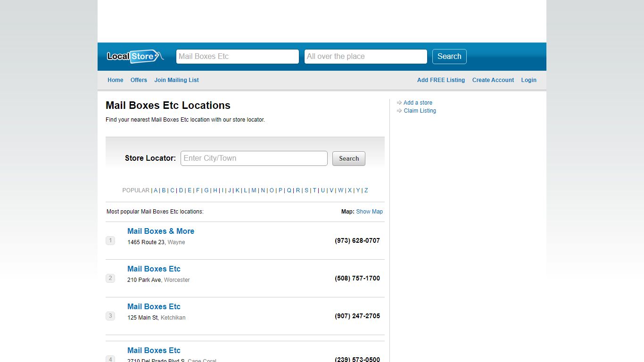Filter locations by letter G
Screen dimensions: 644x362
click(206, 190)
